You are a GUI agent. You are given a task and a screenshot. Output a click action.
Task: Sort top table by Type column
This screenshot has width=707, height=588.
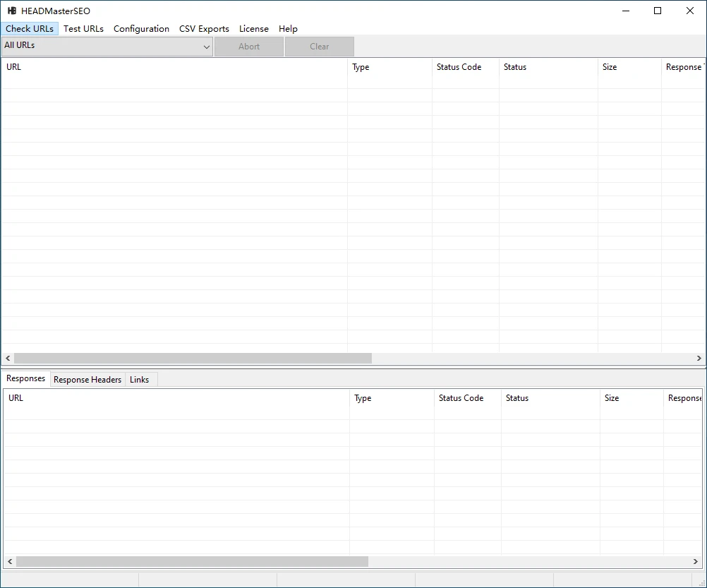click(x=361, y=67)
